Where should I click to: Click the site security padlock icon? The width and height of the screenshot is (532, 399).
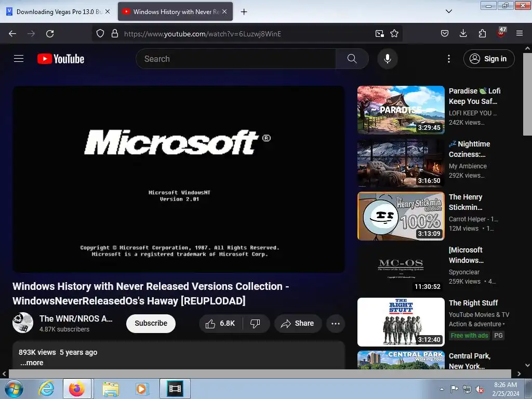coord(115,33)
